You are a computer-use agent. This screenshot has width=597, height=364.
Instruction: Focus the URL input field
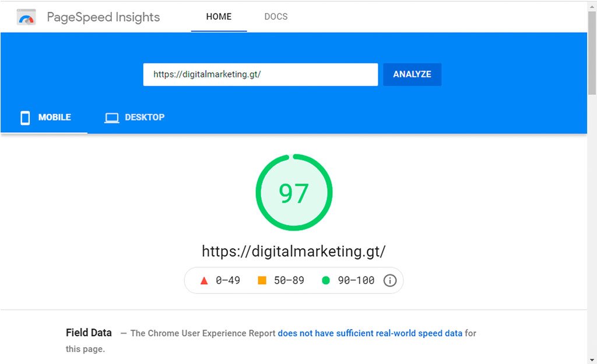click(261, 75)
